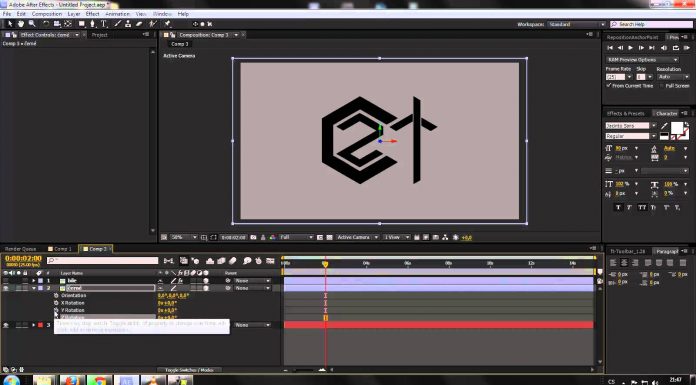Select the Puppet Pin tool

[168, 24]
